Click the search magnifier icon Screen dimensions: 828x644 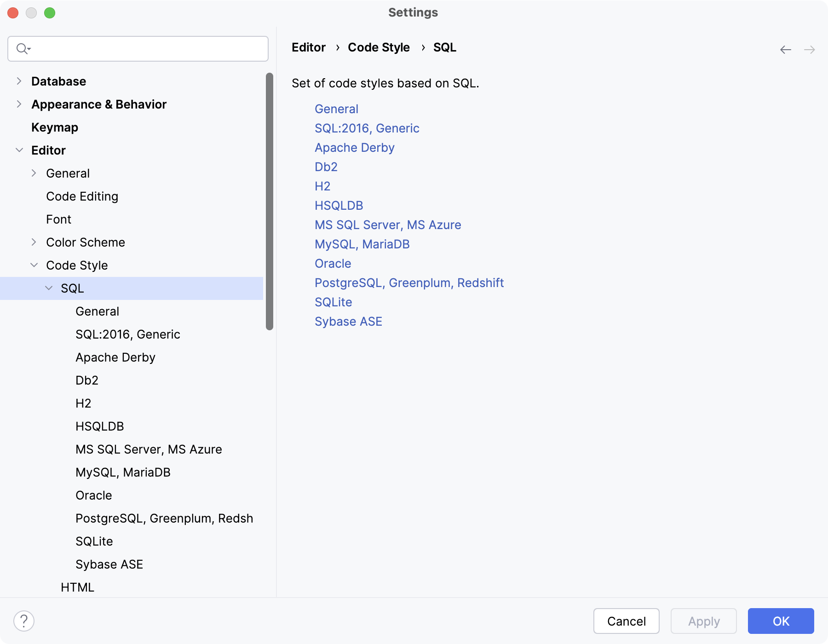(x=21, y=48)
